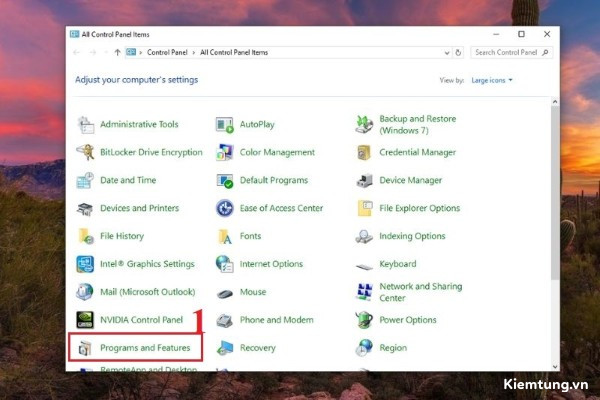
Task: Go up one level with Up arrow
Action: 117,52
